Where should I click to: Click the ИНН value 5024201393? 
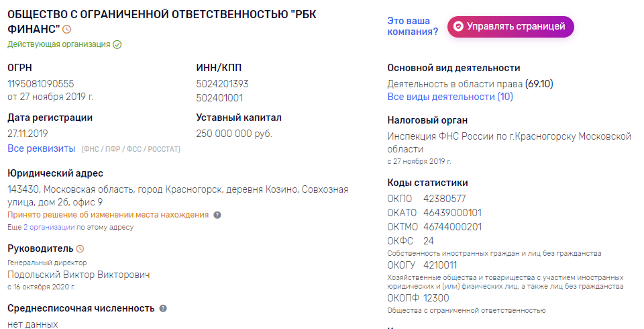222,84
